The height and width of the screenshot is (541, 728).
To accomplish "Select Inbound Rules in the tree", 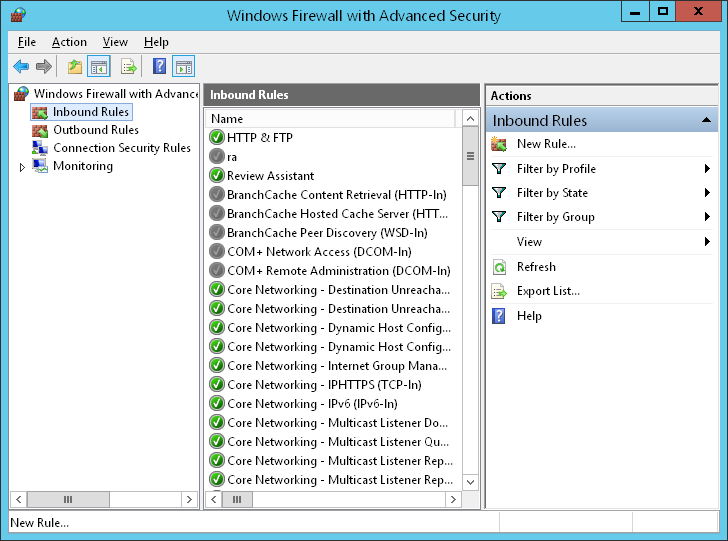I will coord(91,112).
